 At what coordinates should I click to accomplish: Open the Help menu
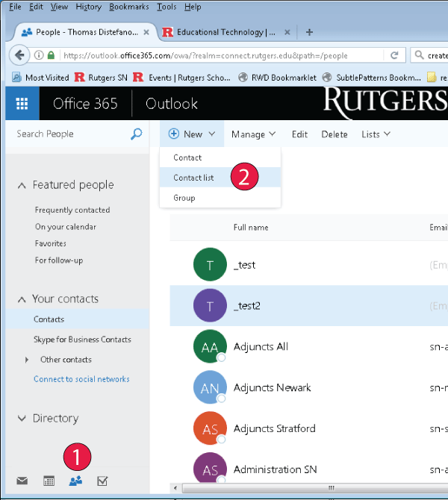[193, 7]
